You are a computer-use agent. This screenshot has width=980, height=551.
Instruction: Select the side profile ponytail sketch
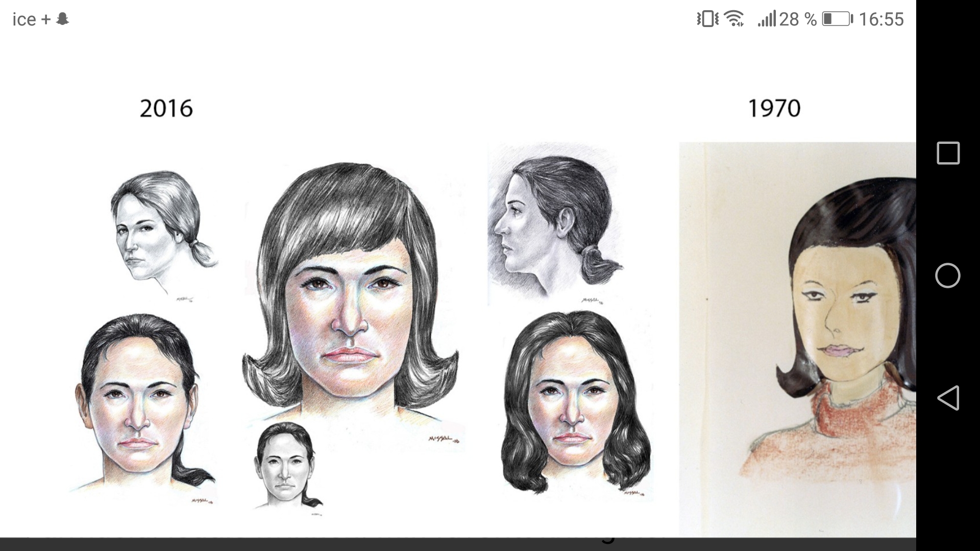554,224
